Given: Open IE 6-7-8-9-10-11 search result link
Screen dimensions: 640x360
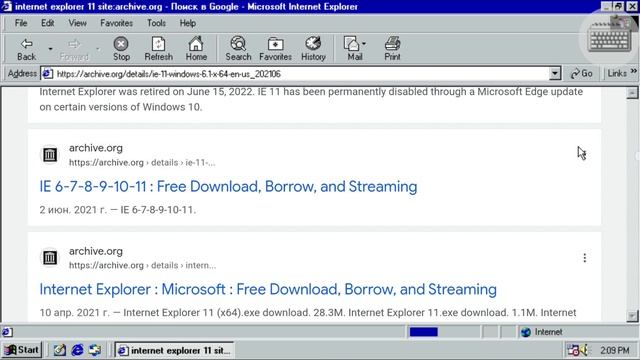Looking at the screenshot, I should 228,187.
